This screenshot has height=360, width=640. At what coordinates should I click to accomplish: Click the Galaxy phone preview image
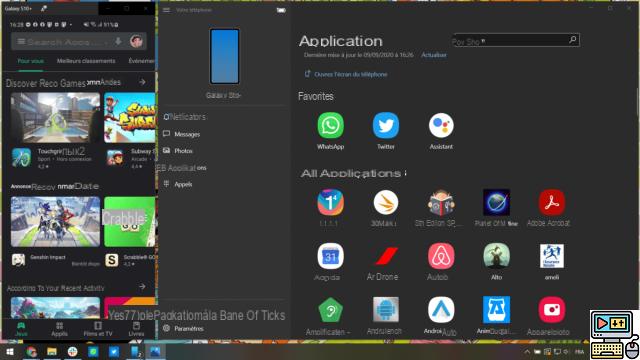click(224, 56)
